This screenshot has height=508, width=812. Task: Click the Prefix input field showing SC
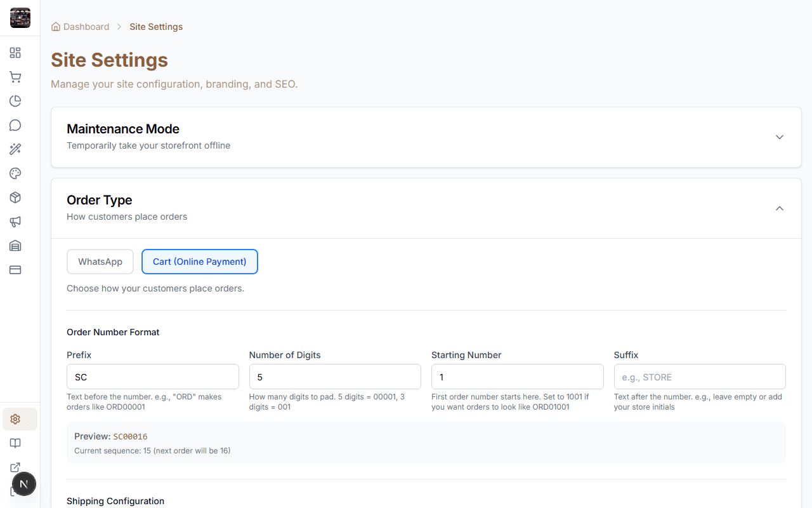(152, 377)
